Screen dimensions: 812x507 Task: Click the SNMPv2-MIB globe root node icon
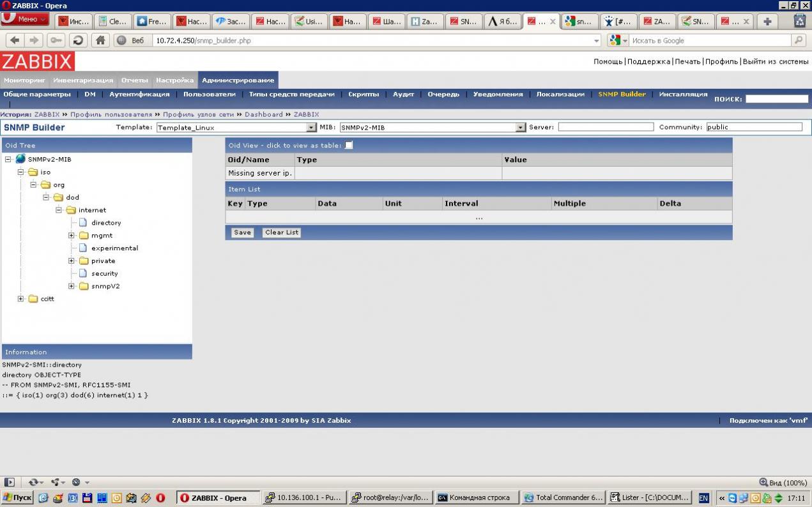[x=20, y=159]
